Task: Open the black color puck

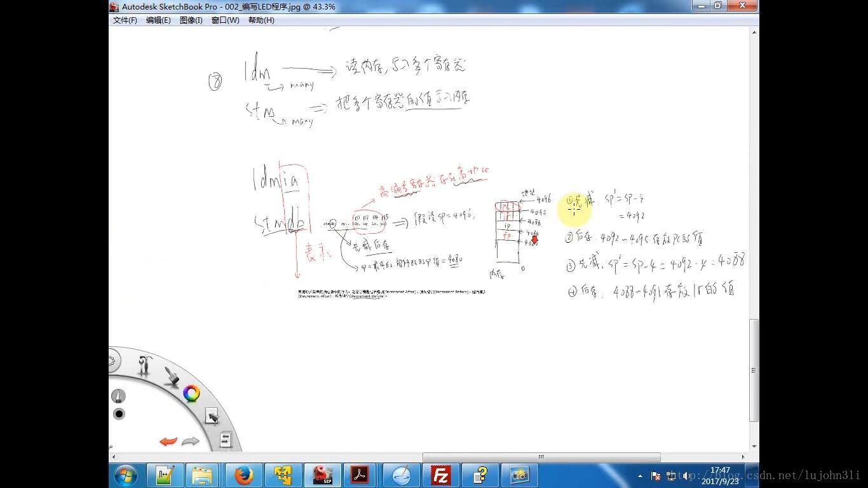Action: click(119, 414)
